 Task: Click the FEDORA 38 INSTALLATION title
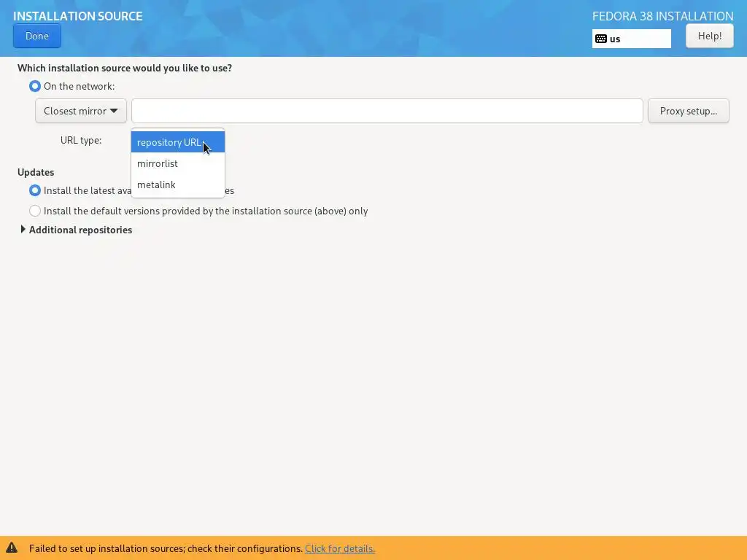[662, 16]
